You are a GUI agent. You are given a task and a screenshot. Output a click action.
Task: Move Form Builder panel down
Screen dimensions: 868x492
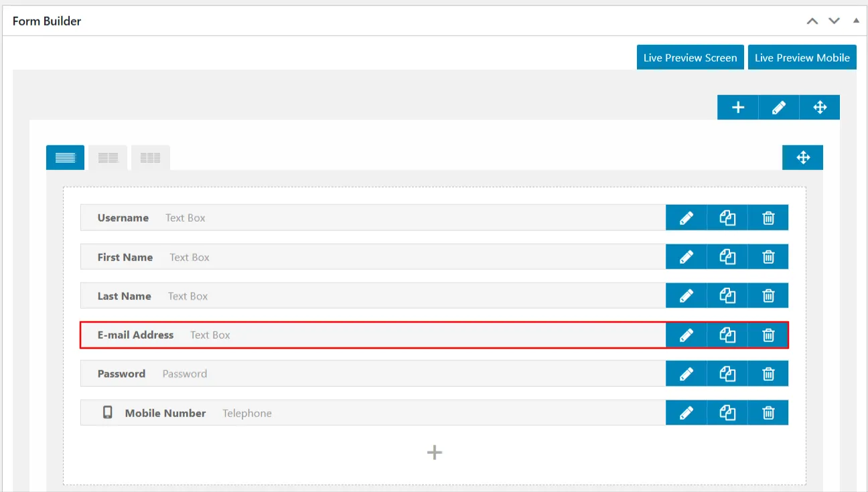pyautogui.click(x=834, y=21)
